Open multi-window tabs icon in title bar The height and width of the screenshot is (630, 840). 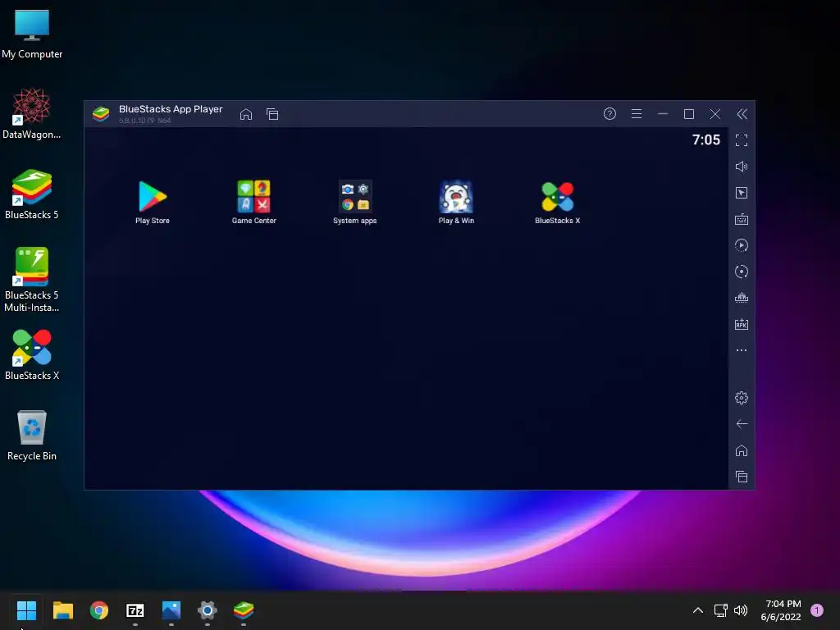click(x=272, y=114)
